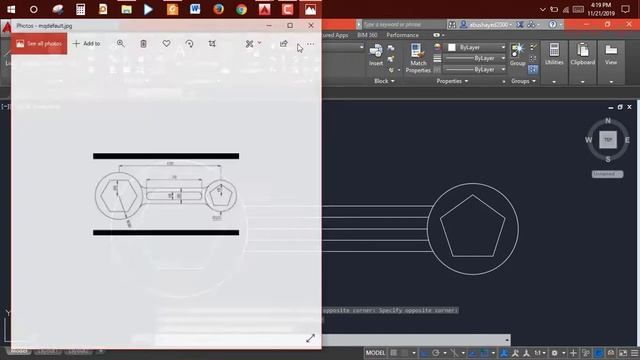Click the annotation monitor plus icon
640x360 pixels.
pos(573,353)
